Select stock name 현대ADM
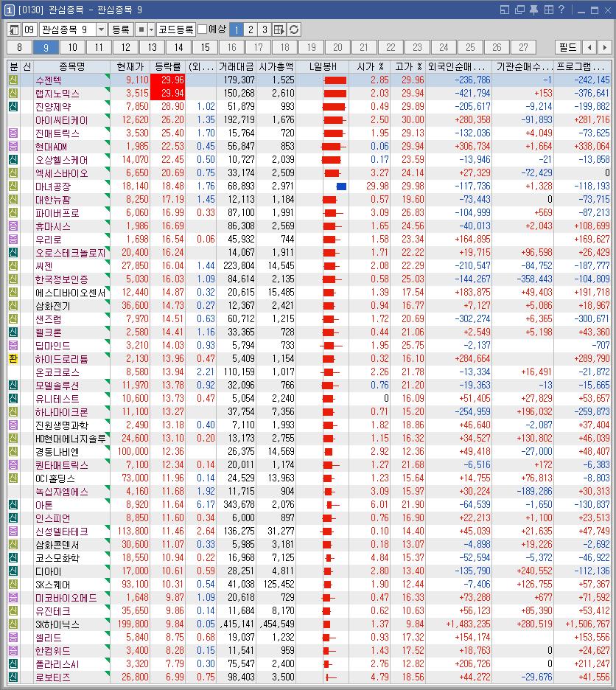This screenshot has height=690, width=616. point(51,147)
